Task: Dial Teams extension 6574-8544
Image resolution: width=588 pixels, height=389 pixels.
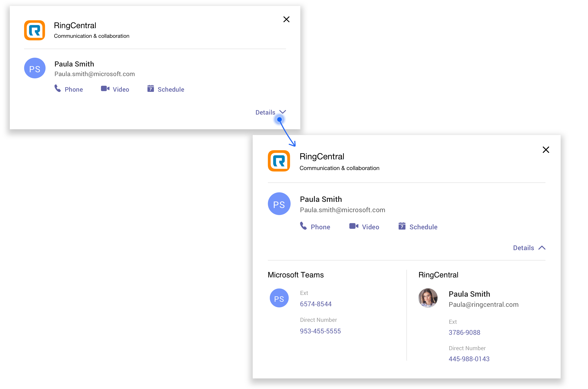Action: click(x=316, y=304)
